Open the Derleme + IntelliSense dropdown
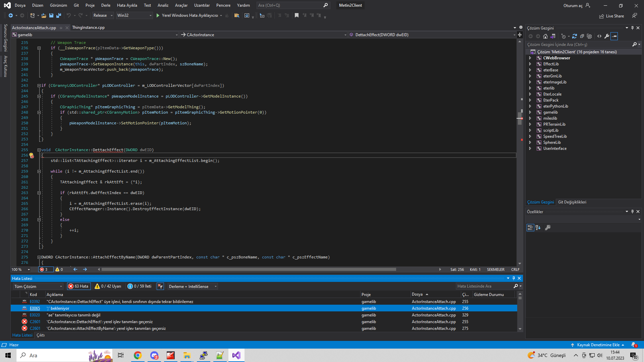The image size is (644, 362). coord(193,287)
